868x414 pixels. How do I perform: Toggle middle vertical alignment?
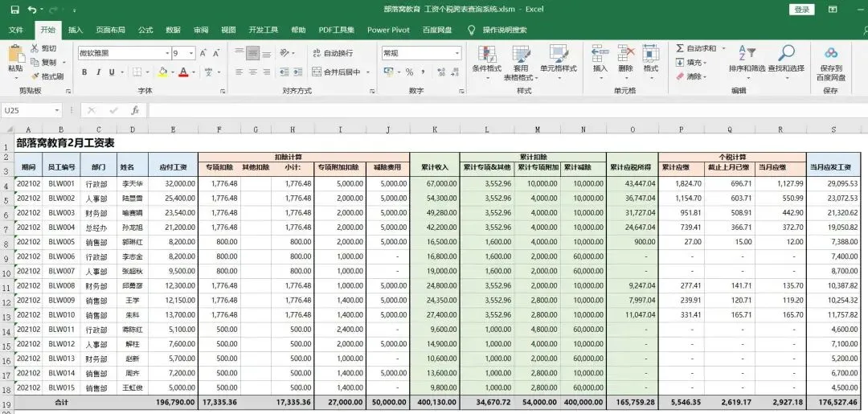click(253, 53)
